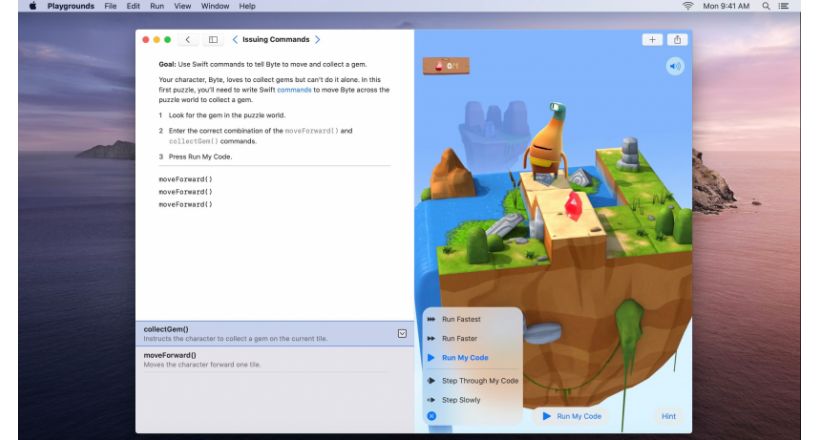Click the Look for the gem step text
820x440 pixels.
(226, 115)
